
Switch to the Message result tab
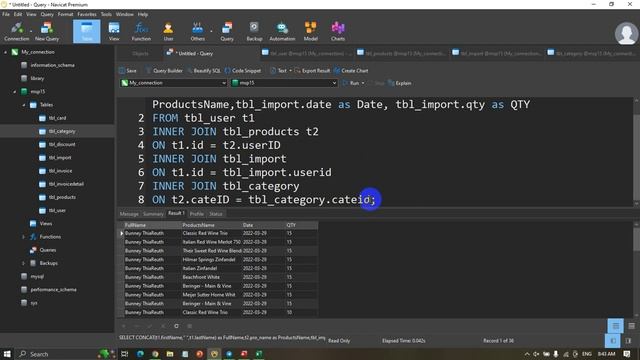(x=129, y=214)
